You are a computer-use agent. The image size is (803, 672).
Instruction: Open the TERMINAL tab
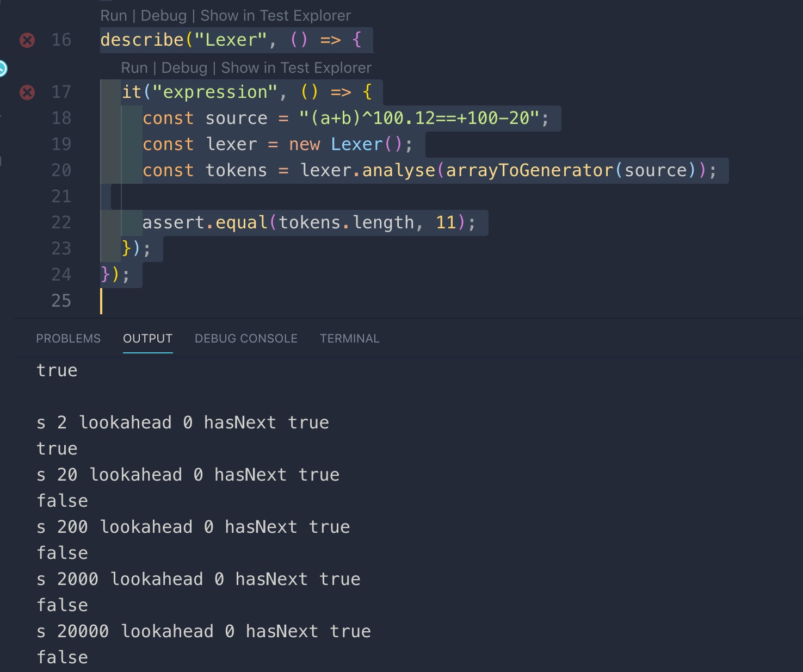(x=350, y=339)
